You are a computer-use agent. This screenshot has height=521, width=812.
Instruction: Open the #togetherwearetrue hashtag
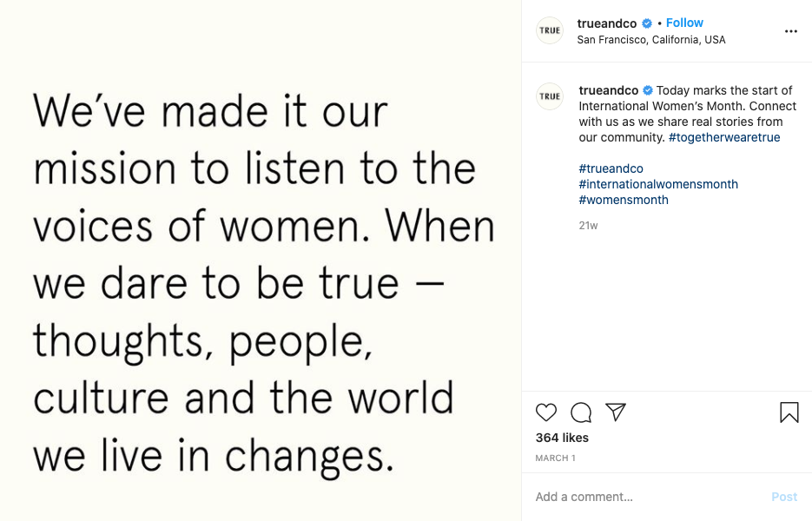tap(724, 137)
